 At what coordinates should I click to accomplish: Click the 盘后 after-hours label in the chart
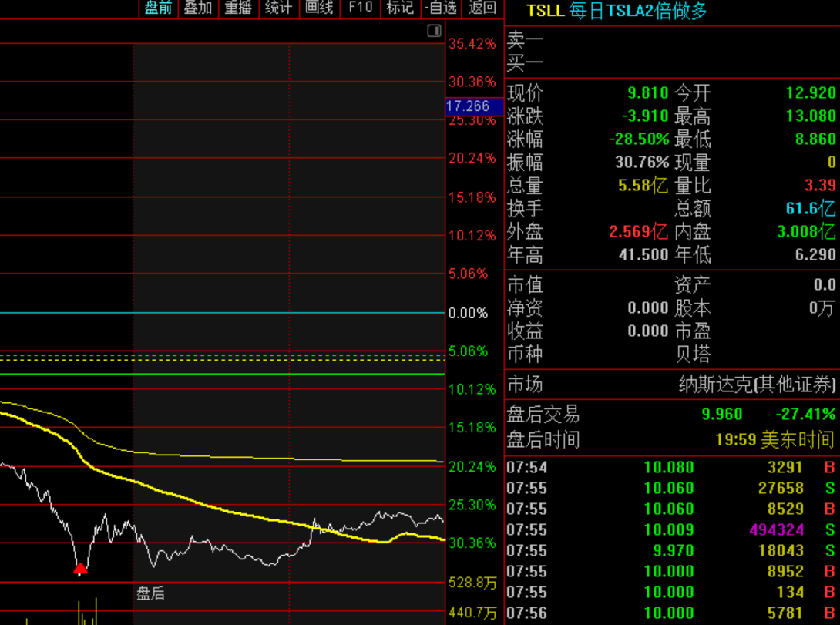click(150, 593)
